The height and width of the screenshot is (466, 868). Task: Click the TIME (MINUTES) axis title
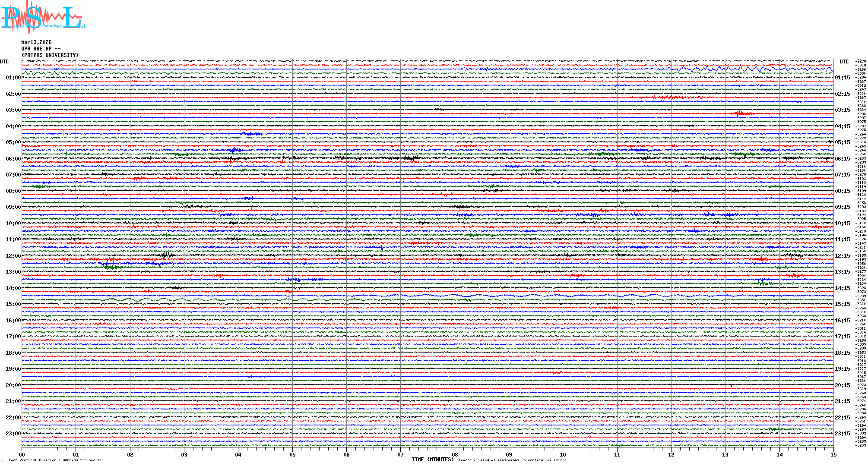pos(433,460)
